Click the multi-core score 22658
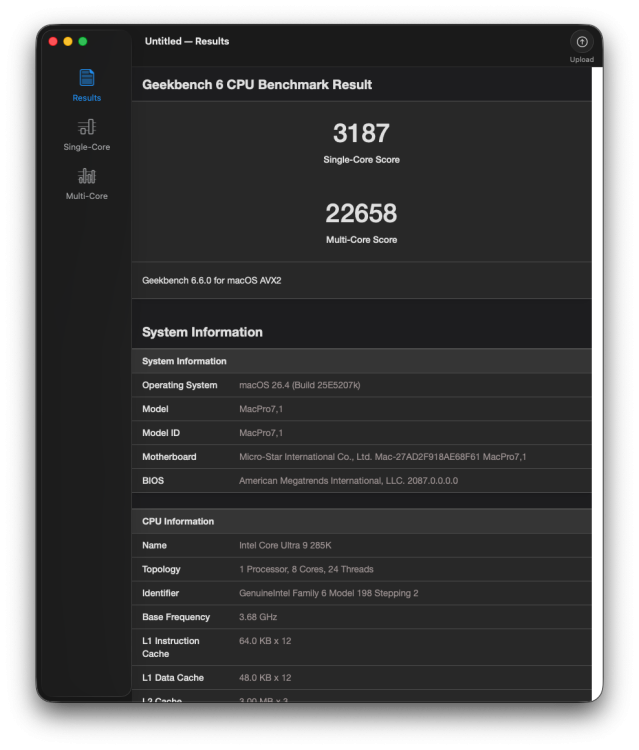The width and height of the screenshot is (639, 750). coord(361,213)
